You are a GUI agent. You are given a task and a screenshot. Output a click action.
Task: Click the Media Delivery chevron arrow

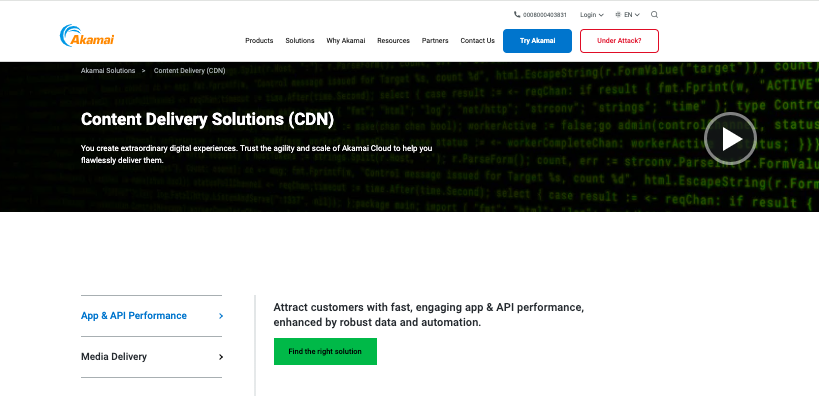click(221, 357)
